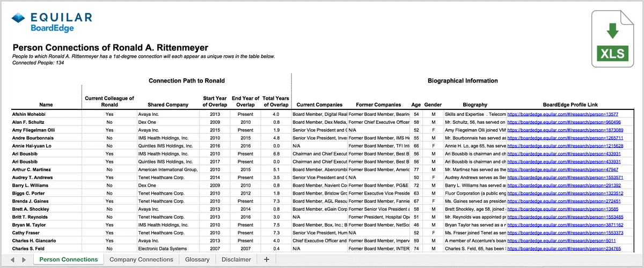Viewport: 644px width, 268px height.
Task: Select the Andre Bourbonnais name cell
Action: click(x=46, y=138)
